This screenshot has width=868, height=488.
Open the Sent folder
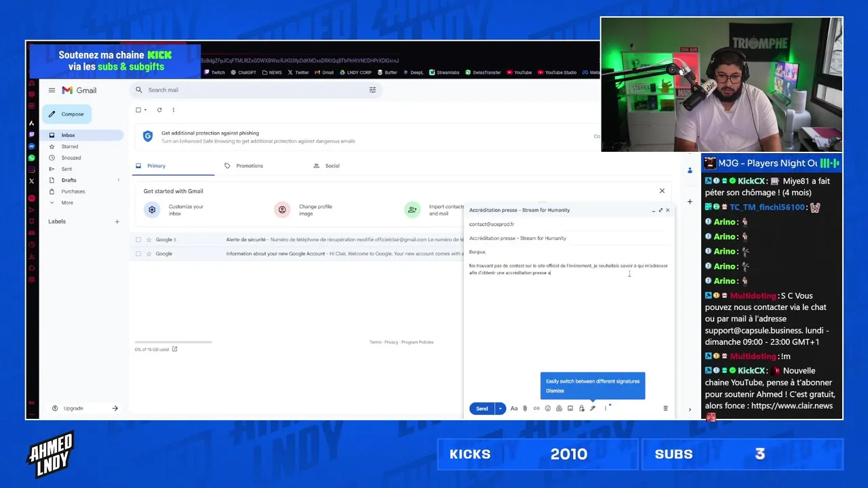pos(81,169)
